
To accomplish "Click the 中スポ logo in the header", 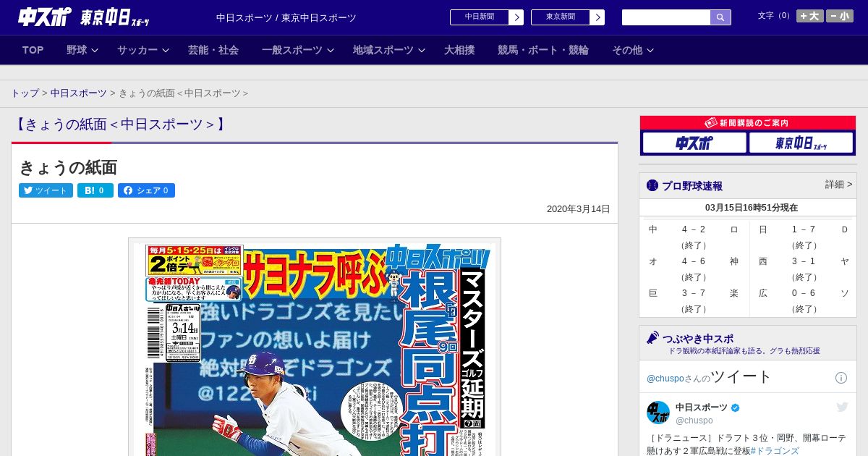I will click(44, 17).
